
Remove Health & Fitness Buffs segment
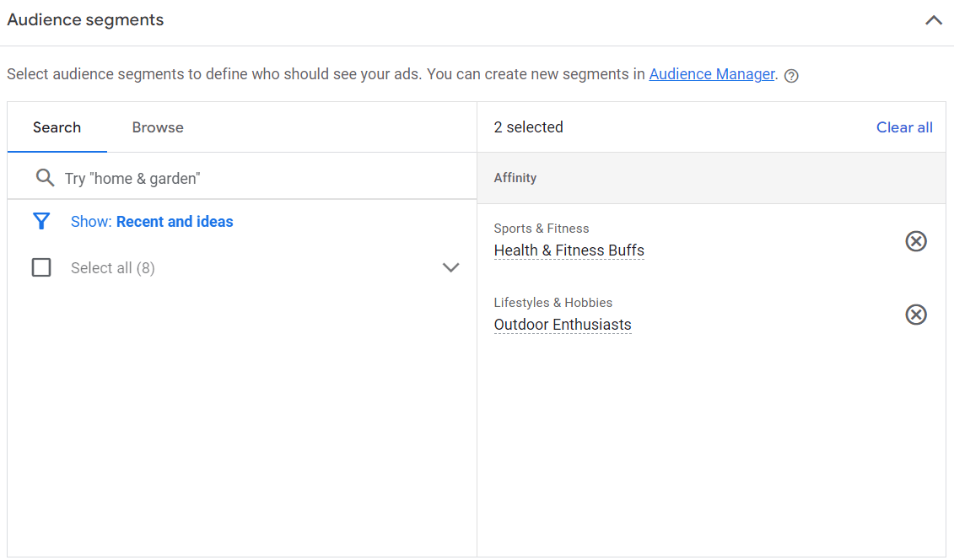(x=916, y=241)
